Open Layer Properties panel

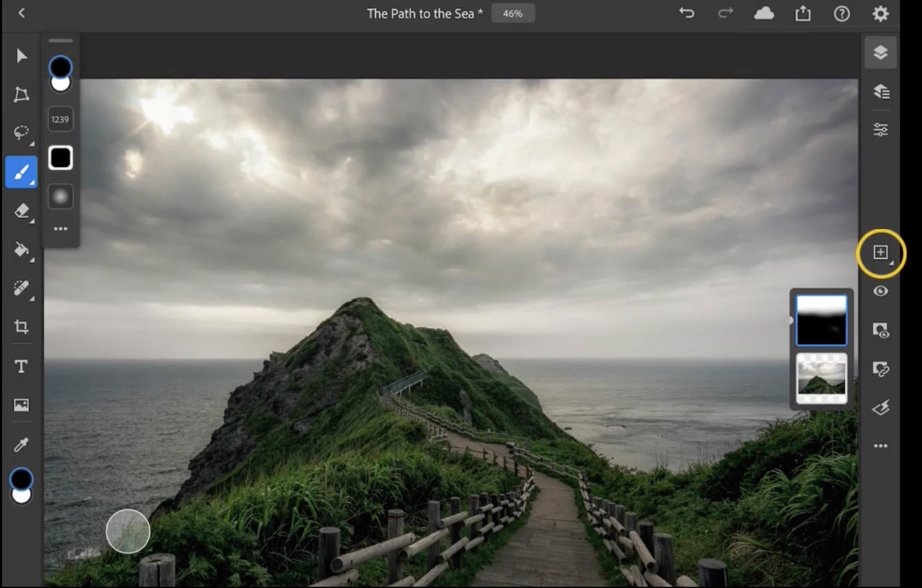881,130
